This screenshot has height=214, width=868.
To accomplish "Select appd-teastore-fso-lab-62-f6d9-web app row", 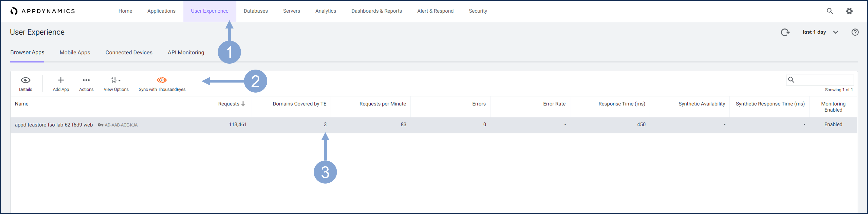I will pos(54,125).
